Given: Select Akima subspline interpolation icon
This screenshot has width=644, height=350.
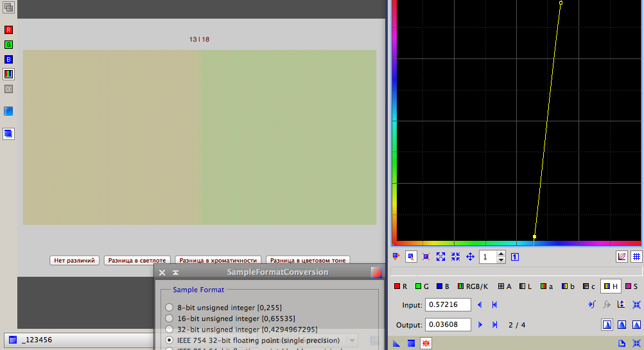Looking at the screenshot, I should (x=607, y=324).
